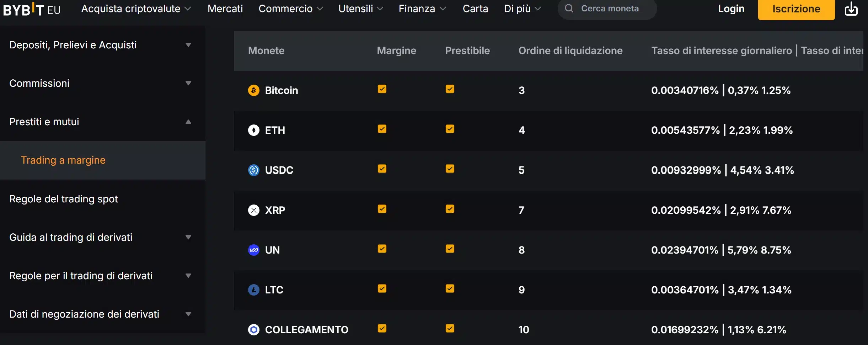Toggle the Prestibile checkbox for ETH
The height and width of the screenshot is (345, 868).
coord(450,129)
